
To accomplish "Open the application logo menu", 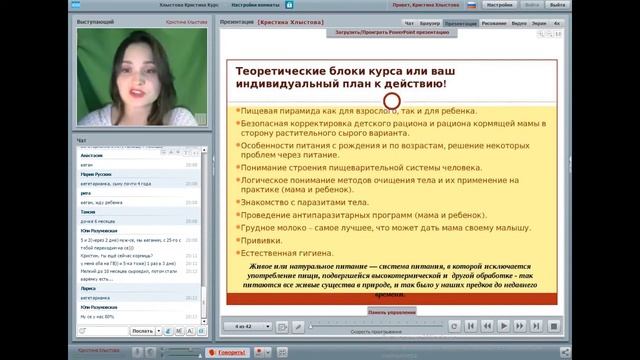I will [76, 5].
